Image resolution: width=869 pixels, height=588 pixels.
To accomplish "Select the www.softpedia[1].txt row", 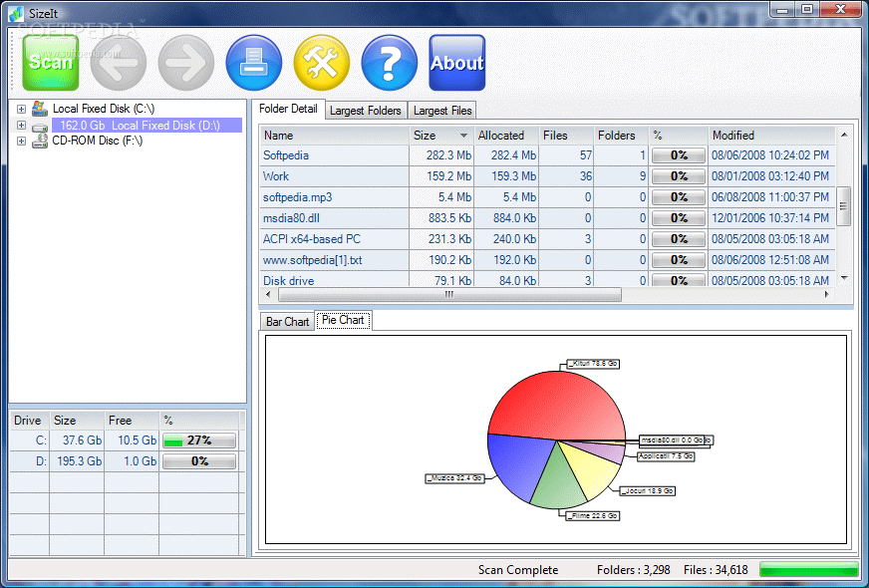I will (x=547, y=260).
